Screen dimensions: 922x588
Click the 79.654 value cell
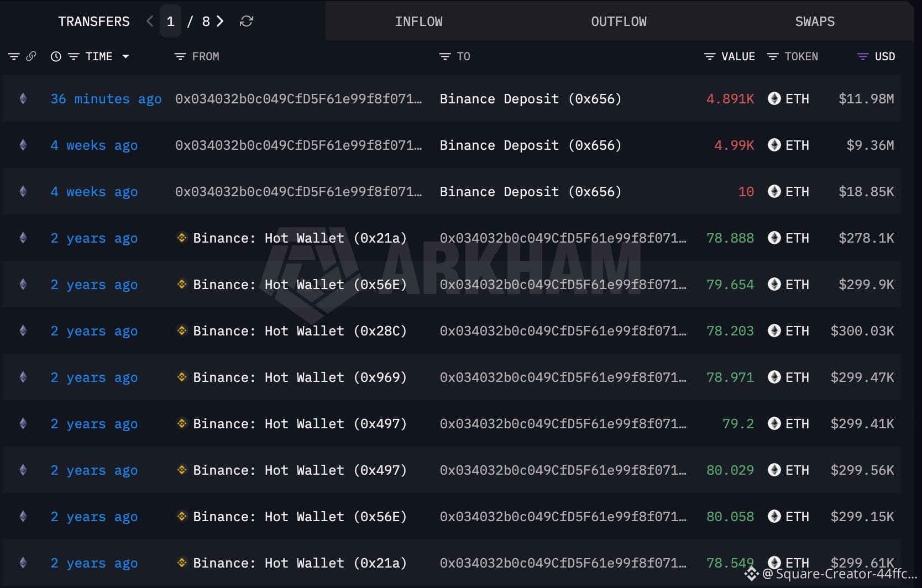pyautogui.click(x=730, y=285)
